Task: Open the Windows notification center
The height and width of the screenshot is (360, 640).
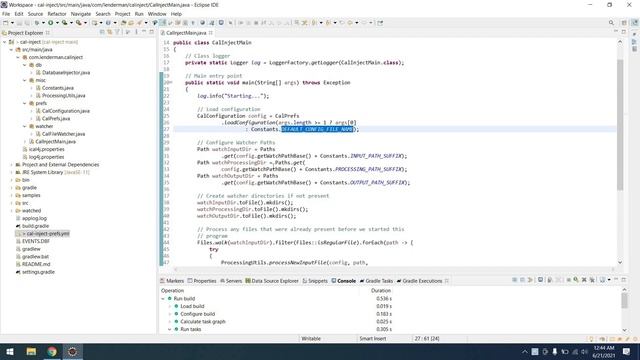Action: coord(627,351)
